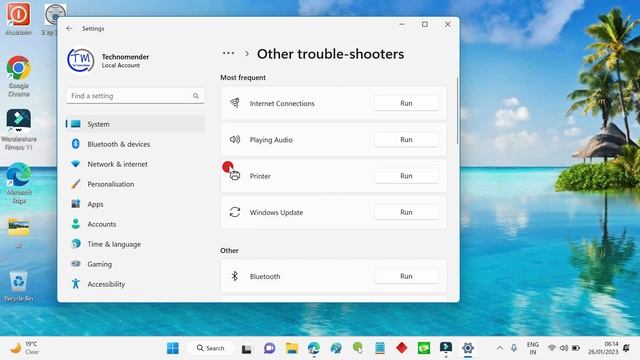
Task: Run the Windows Update troubleshooter
Action: (406, 212)
